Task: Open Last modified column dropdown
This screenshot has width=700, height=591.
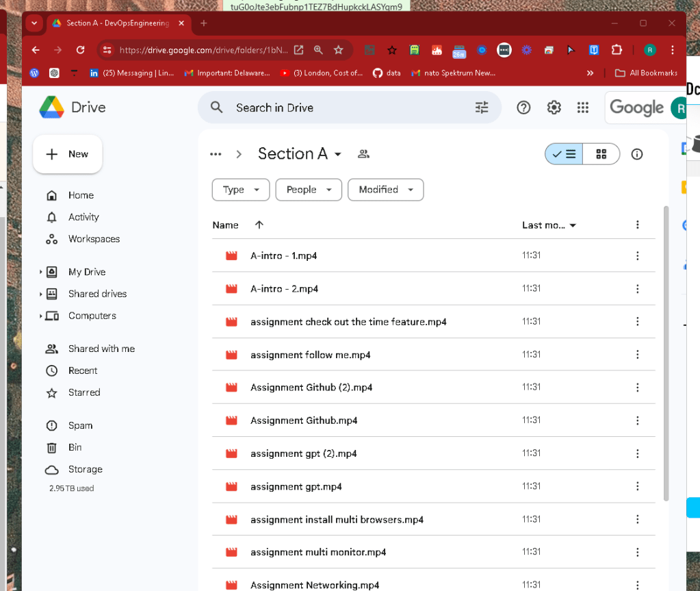Action: (573, 225)
